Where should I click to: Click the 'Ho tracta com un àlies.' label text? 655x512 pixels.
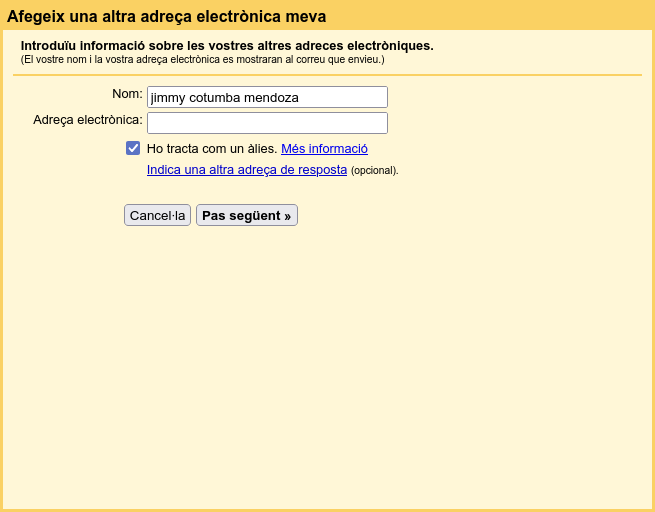211,149
